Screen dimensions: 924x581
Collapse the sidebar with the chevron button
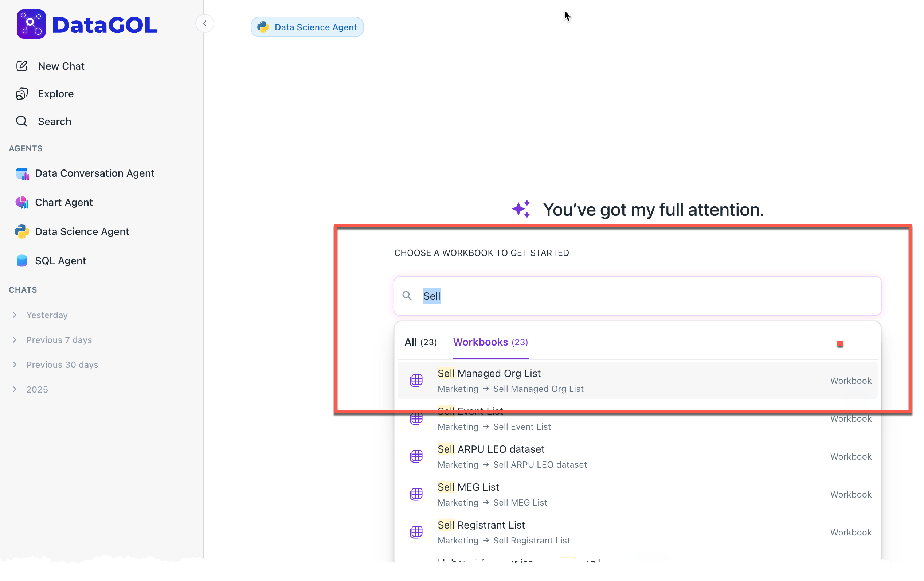pos(204,24)
